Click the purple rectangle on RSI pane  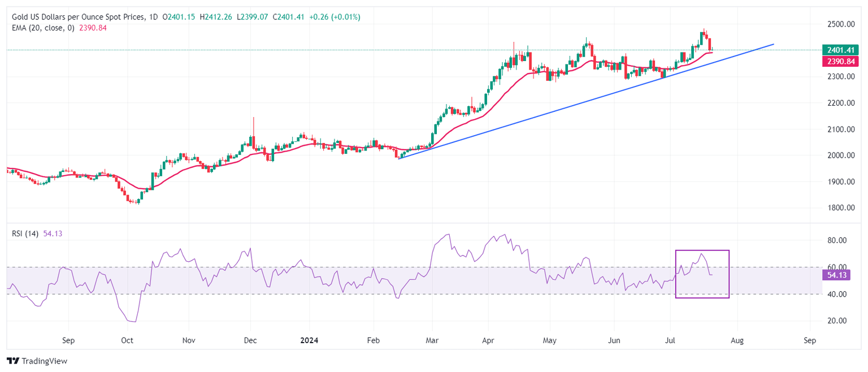pos(702,274)
